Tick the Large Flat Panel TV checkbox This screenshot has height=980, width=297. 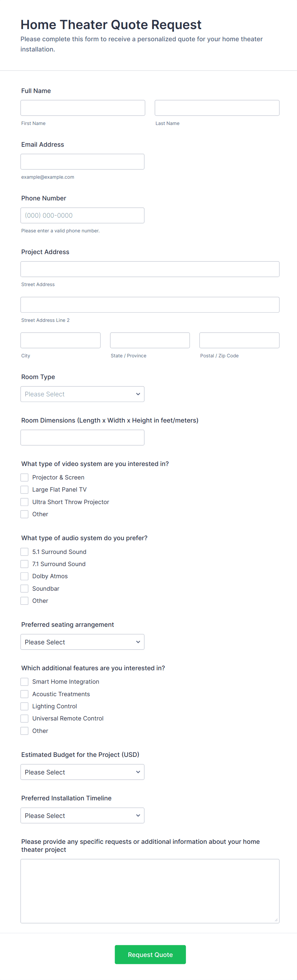click(24, 490)
